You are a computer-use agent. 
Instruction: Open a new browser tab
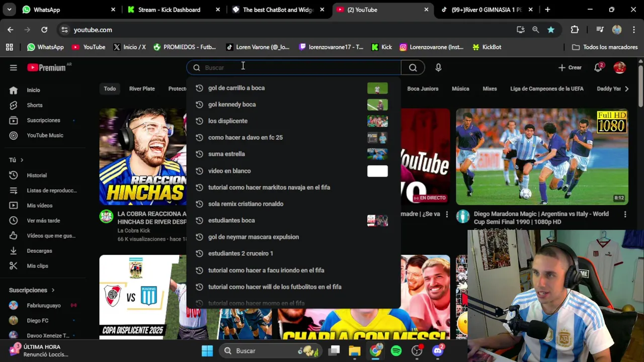click(x=547, y=10)
